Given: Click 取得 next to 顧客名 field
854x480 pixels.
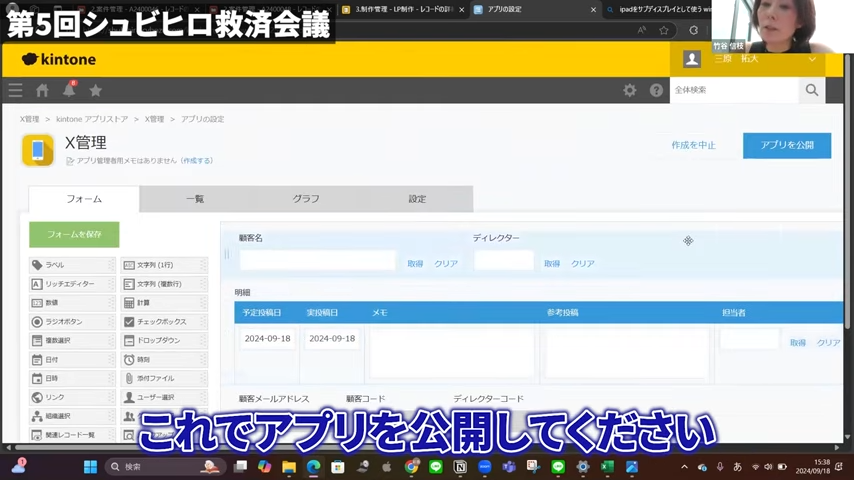Looking at the screenshot, I should click(x=415, y=263).
